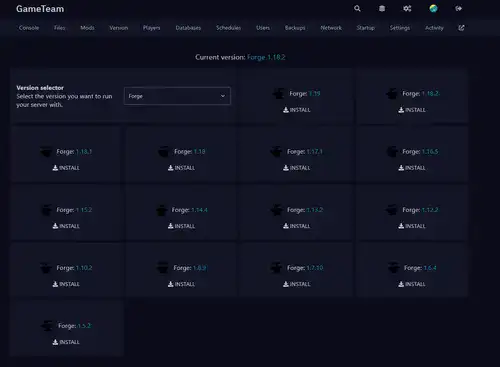Viewport: 500px width, 367px height.
Task: Open the Files tab
Action: [x=60, y=28]
